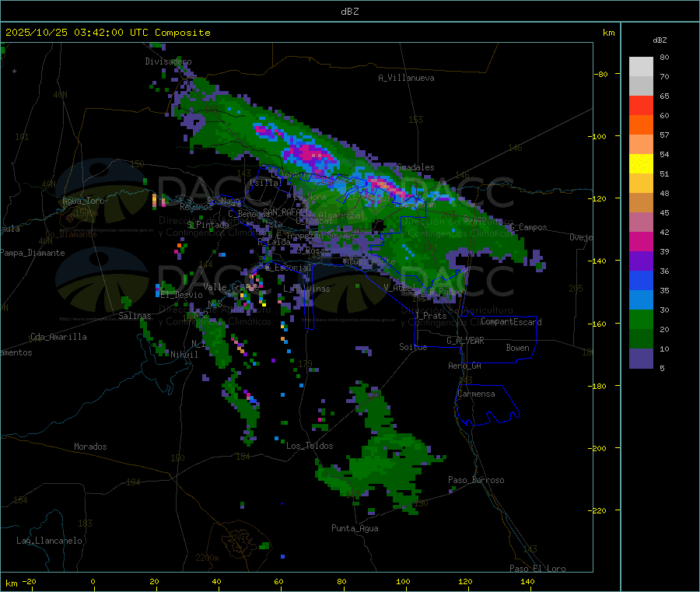Click the dBZ title at top center
The width and height of the screenshot is (700, 592).
tap(349, 12)
